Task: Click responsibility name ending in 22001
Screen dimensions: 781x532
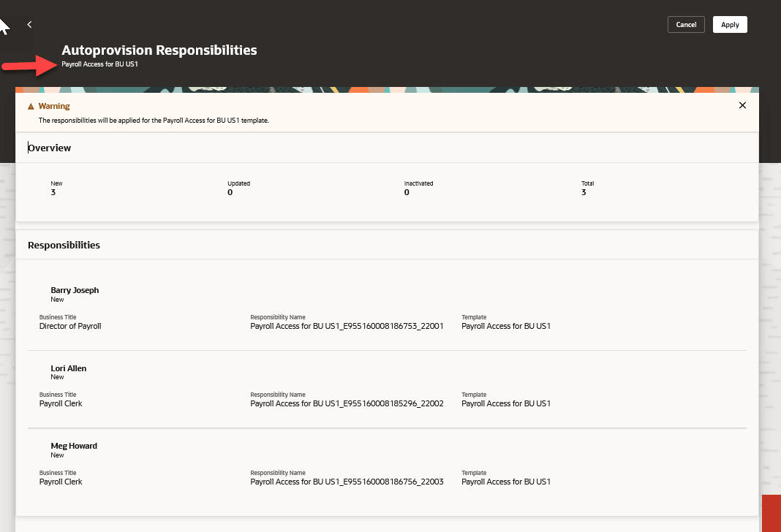Action: click(347, 326)
